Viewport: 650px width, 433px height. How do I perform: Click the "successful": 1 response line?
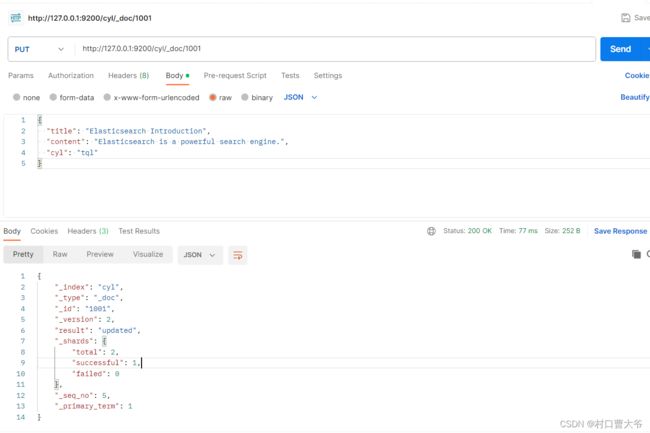107,363
